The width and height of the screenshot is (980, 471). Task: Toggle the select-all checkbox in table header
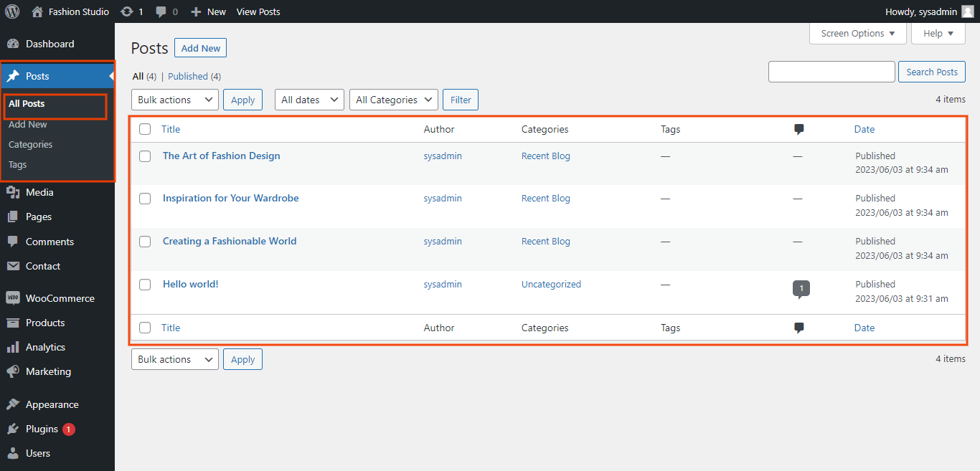145,129
